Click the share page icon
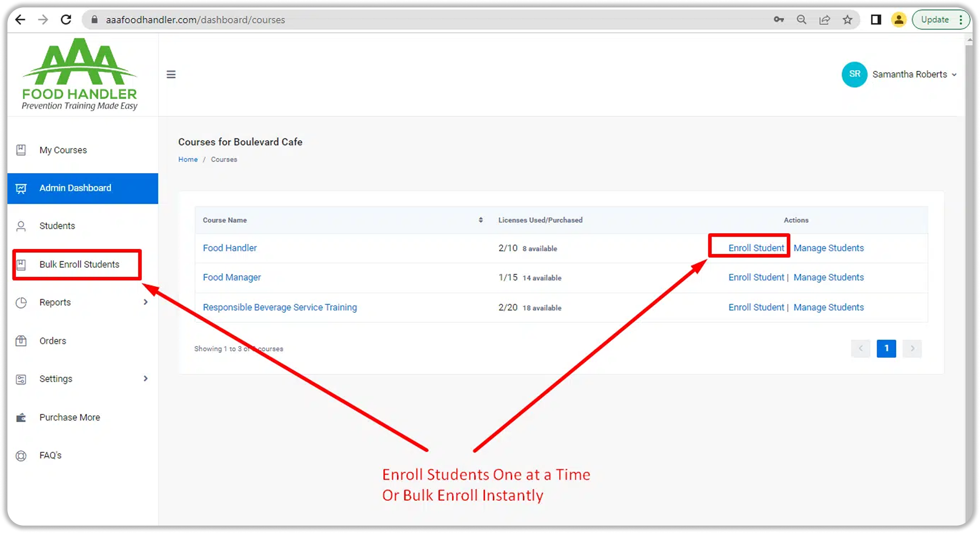The image size is (980, 533). (x=824, y=19)
